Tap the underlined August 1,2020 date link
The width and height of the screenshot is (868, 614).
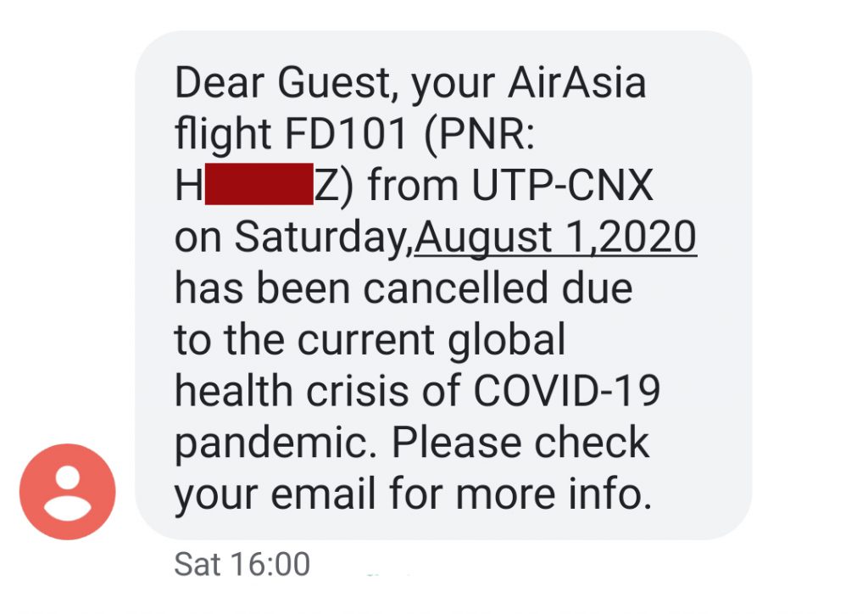(555, 237)
